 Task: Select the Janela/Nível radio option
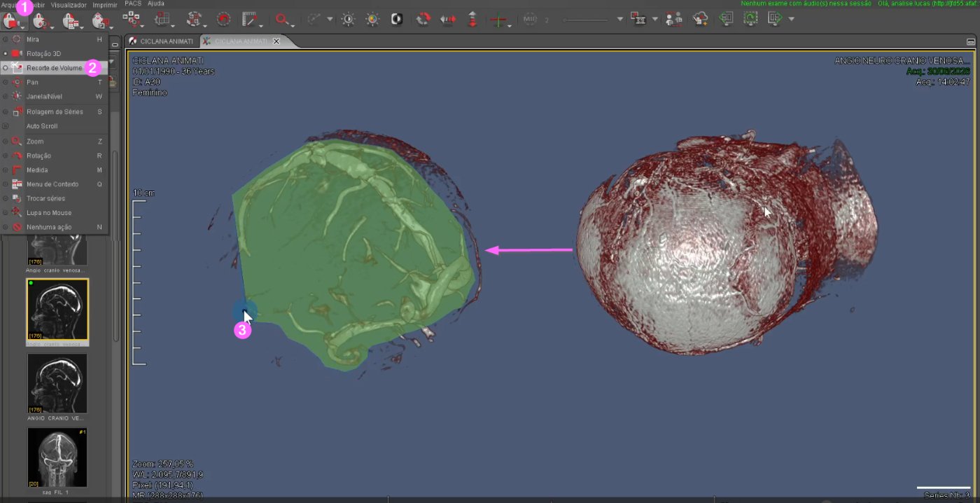tap(6, 96)
